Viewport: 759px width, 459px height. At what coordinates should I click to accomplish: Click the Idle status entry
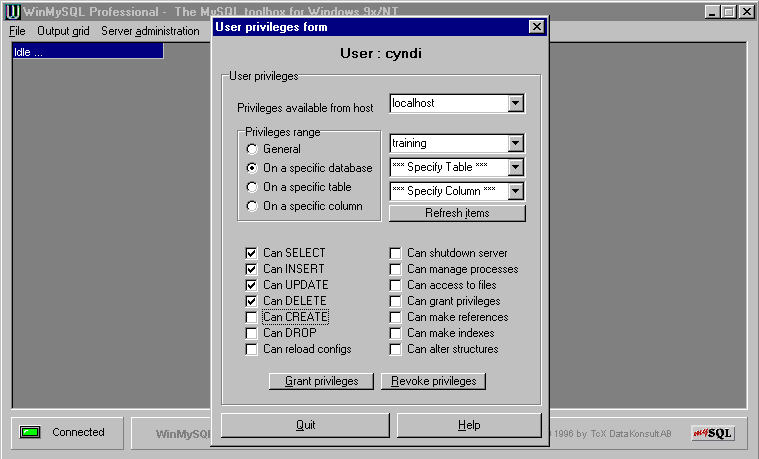pos(88,52)
